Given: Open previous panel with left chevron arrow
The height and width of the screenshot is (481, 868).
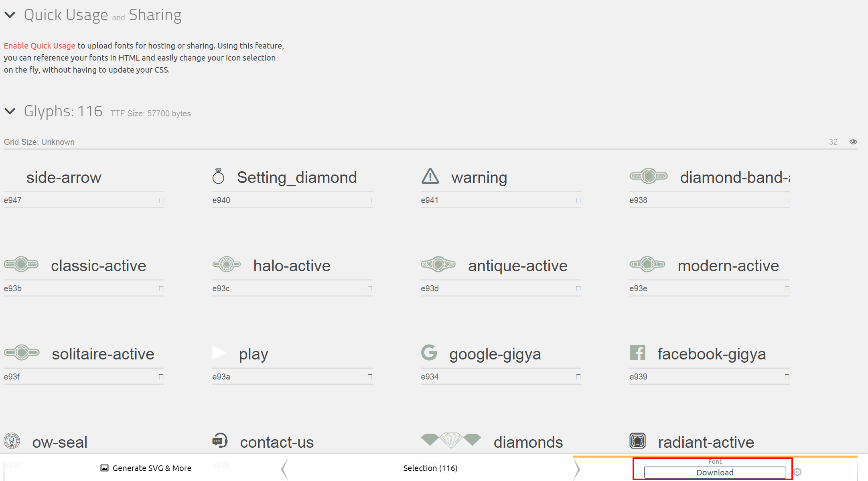Looking at the screenshot, I should 284,469.
